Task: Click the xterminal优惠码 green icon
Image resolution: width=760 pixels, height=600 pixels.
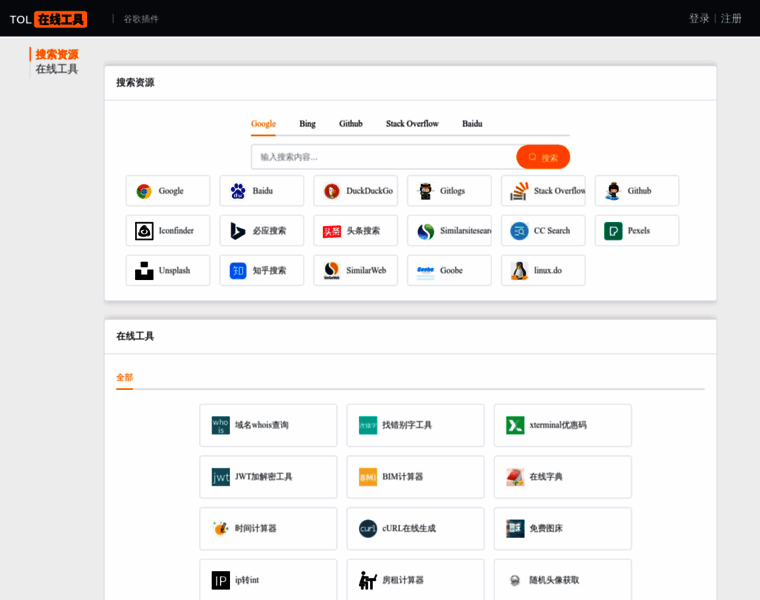Action: coord(515,425)
